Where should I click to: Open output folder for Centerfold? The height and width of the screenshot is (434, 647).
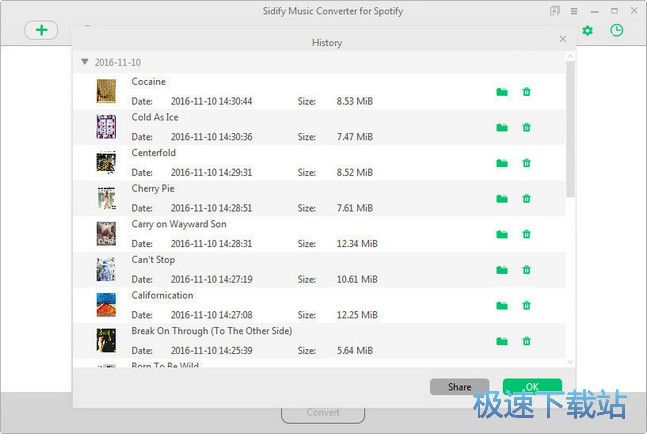502,163
